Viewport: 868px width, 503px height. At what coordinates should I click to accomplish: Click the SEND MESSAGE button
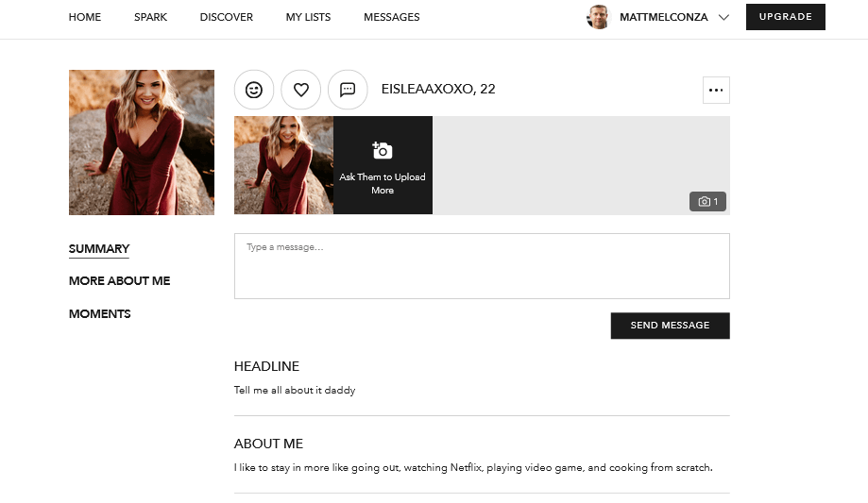[x=671, y=326]
